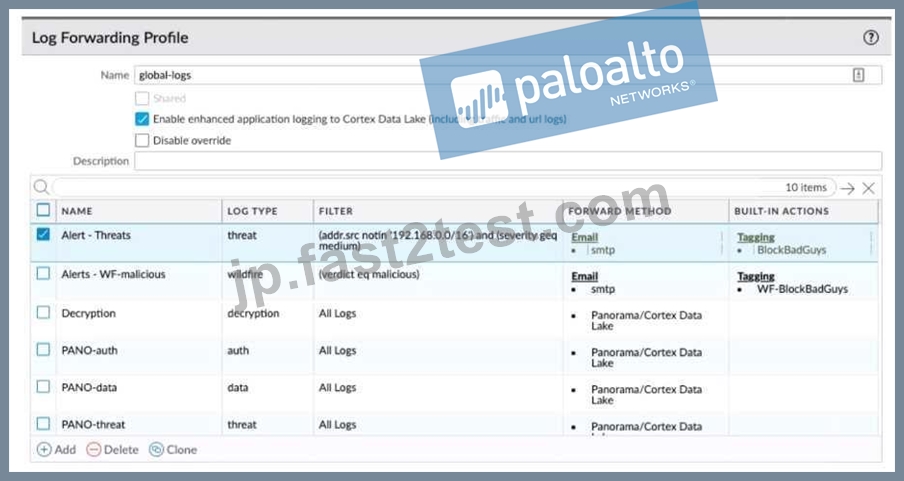
Task: Click the addr.src notin 192.168.0.0/16 filter cell
Action: pyautogui.click(x=438, y=240)
